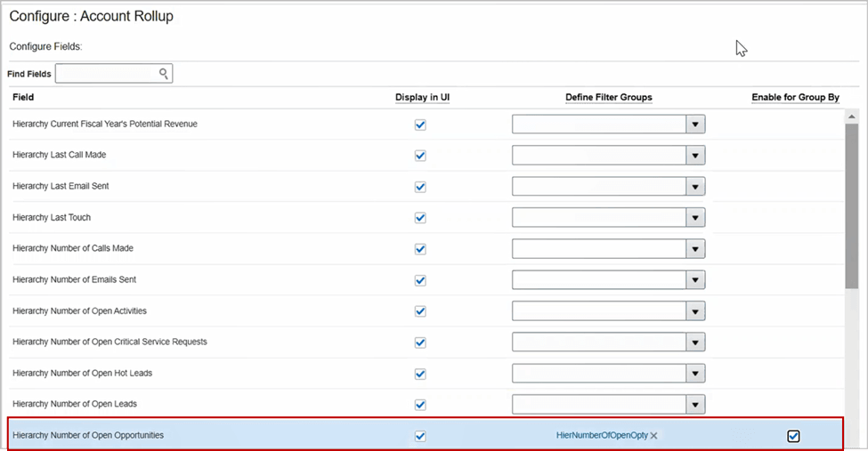The width and height of the screenshot is (868, 451).
Task: Click the vertical scrollbar thumb
Action: (x=851, y=205)
